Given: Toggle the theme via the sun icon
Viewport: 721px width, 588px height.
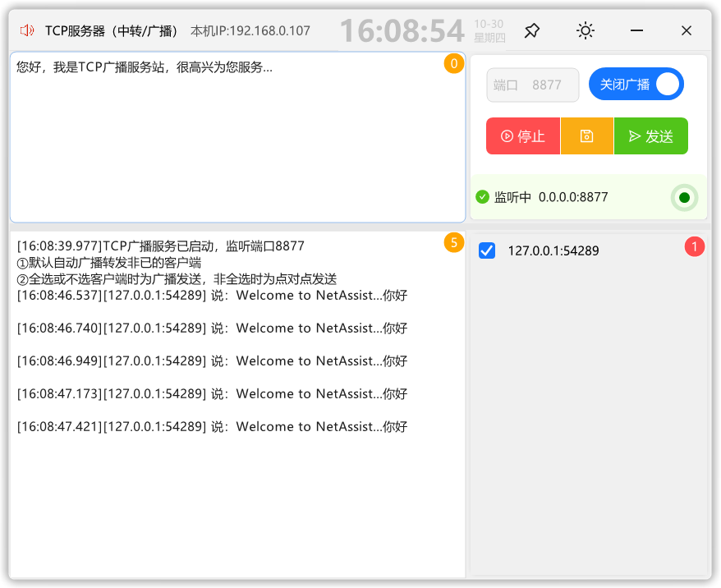Looking at the screenshot, I should (585, 30).
